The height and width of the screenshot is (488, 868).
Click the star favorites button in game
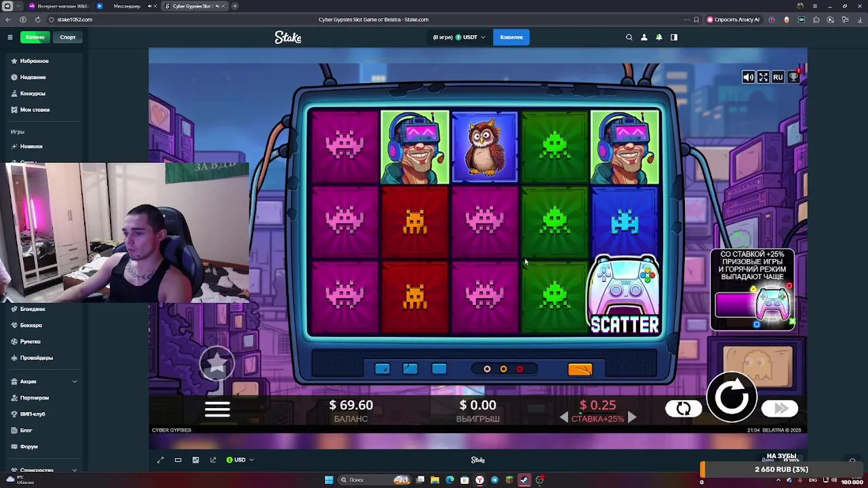pyautogui.click(x=217, y=364)
